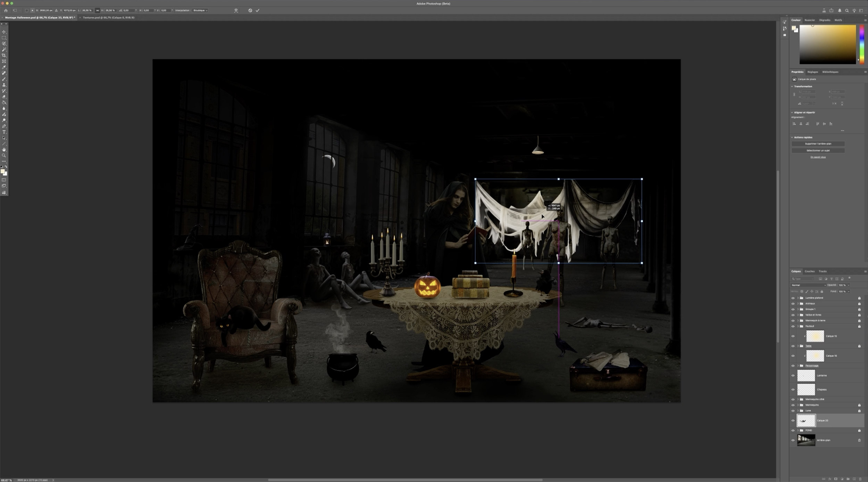Pick the Move tool
The image size is (868, 482).
(4, 32)
